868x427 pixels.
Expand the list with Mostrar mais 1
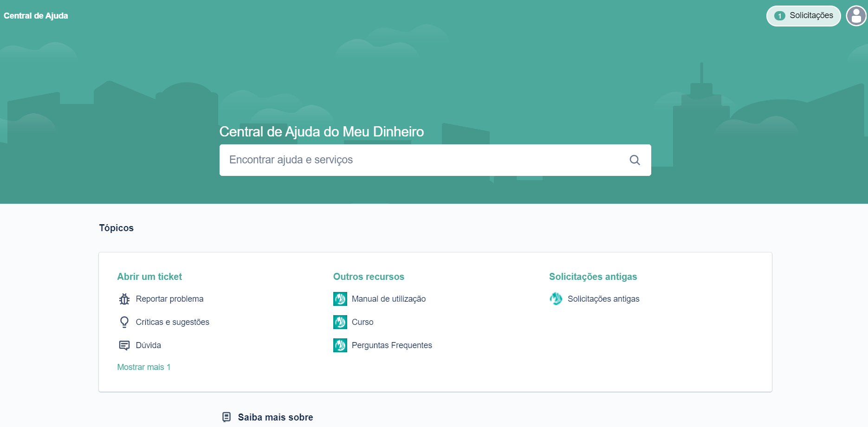143,367
